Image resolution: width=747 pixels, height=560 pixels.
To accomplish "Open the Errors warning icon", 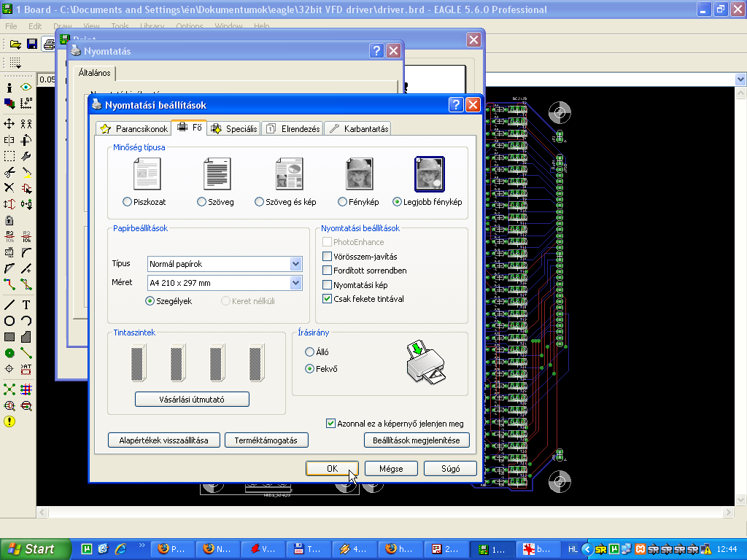I will tap(9, 421).
